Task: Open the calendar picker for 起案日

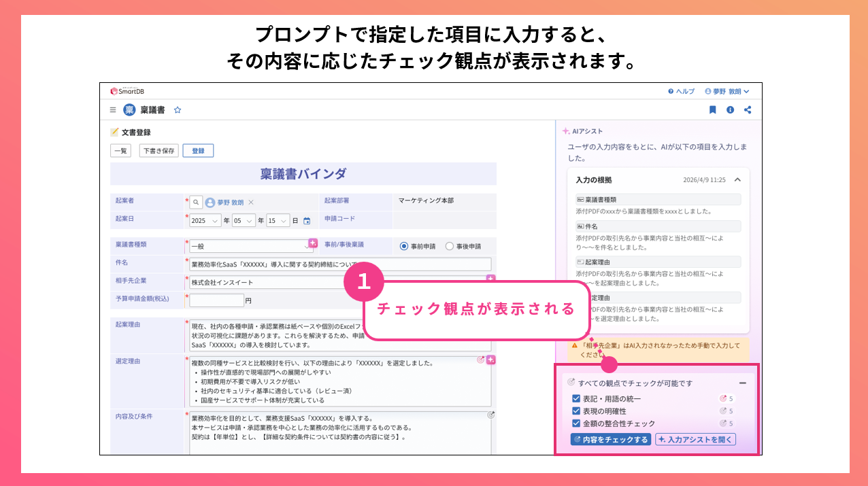Action: click(x=307, y=221)
